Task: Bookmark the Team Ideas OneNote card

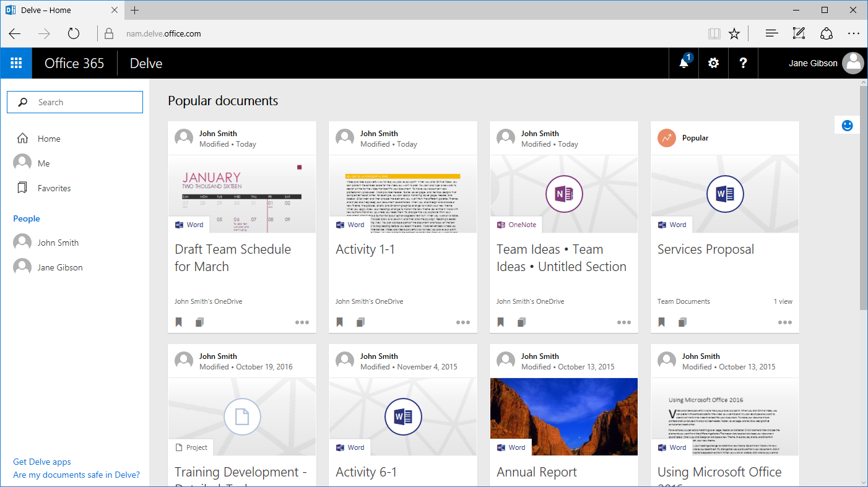Action: click(501, 322)
